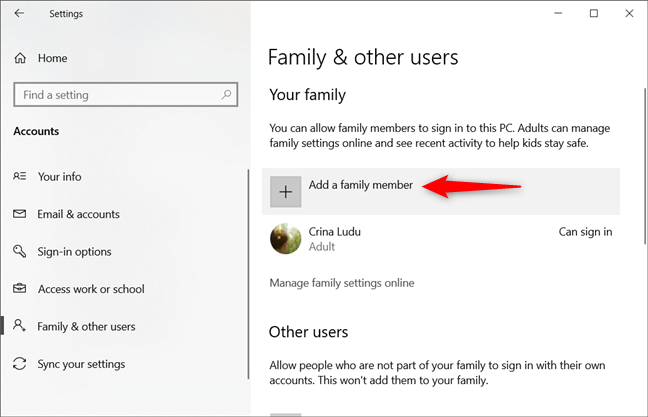
Task: Click the Sync your settings icon
Action: 20,364
